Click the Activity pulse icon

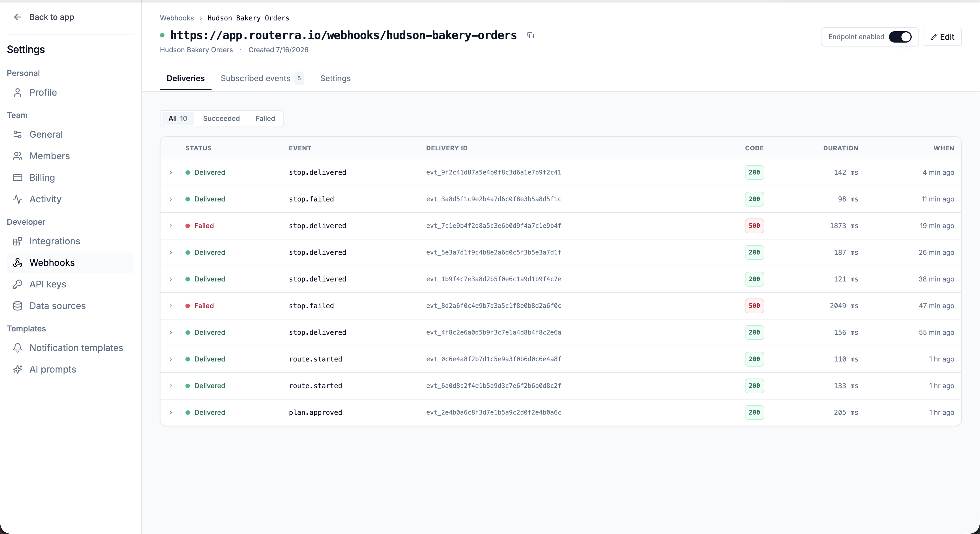[x=18, y=199]
